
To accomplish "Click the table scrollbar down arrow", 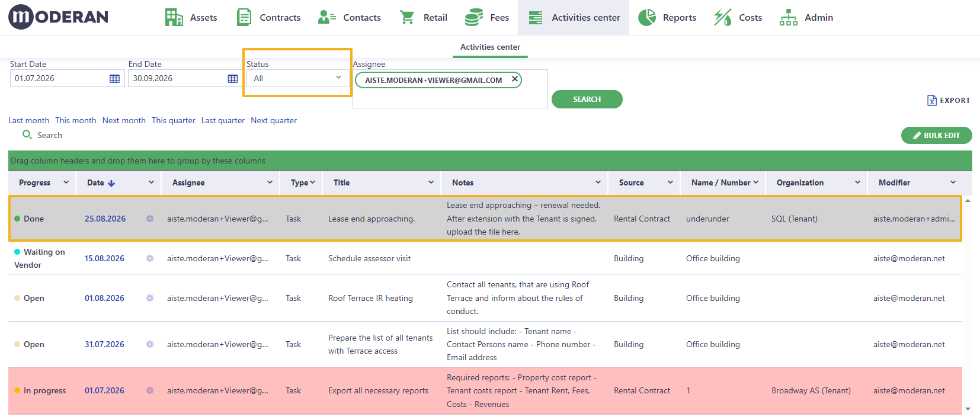I will (968, 409).
